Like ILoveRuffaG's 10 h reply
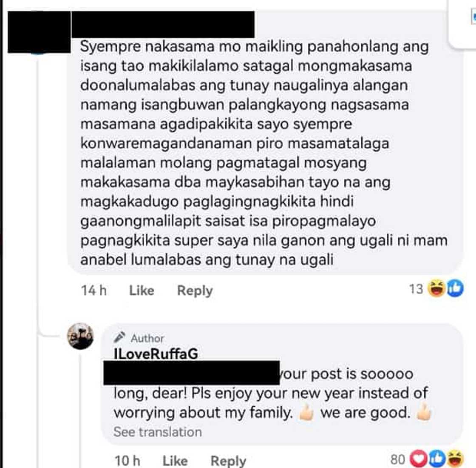Image resolution: width=476 pixels, height=468 pixels. tap(175, 460)
